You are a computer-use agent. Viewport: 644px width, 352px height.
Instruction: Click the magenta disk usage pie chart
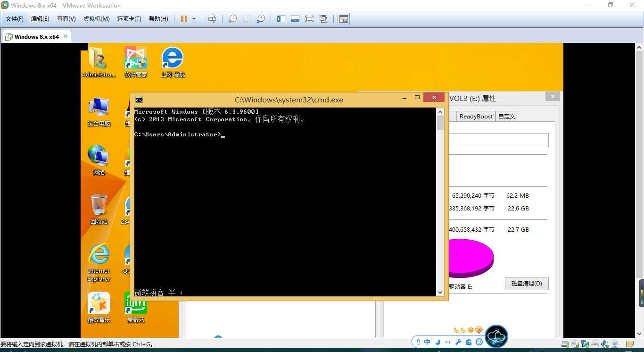pyautogui.click(x=471, y=258)
